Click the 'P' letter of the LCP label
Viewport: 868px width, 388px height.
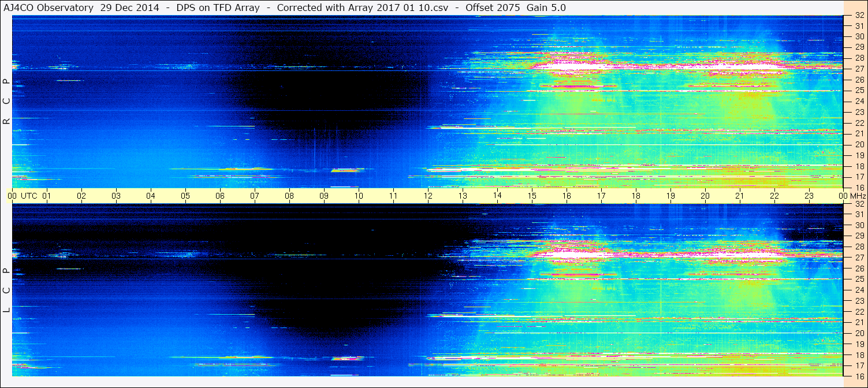pos(6,270)
